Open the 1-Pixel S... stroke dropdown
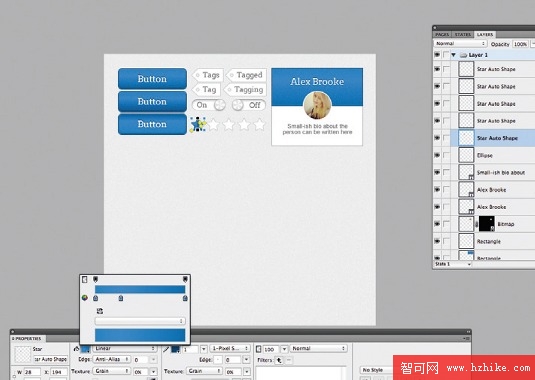 point(230,349)
